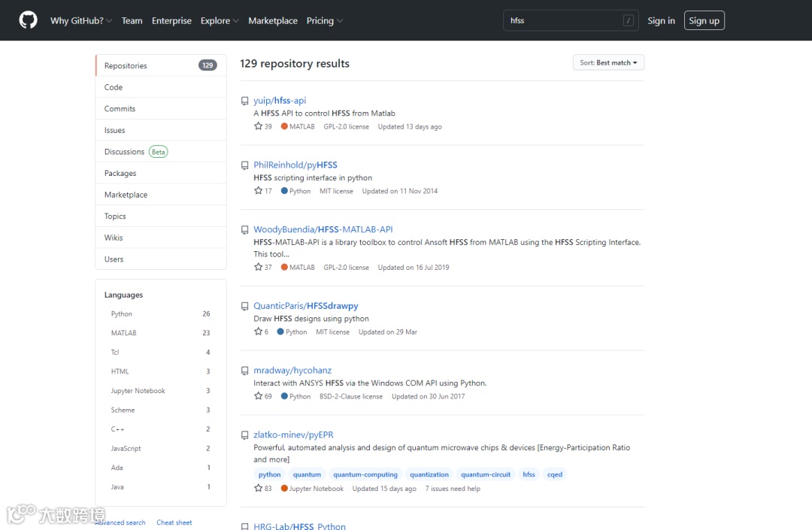Select the Commits results category
The image size is (812, 530).
161,109
